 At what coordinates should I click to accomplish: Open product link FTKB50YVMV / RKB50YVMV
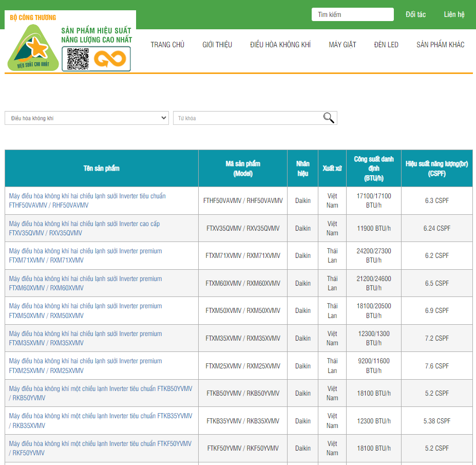click(x=101, y=393)
